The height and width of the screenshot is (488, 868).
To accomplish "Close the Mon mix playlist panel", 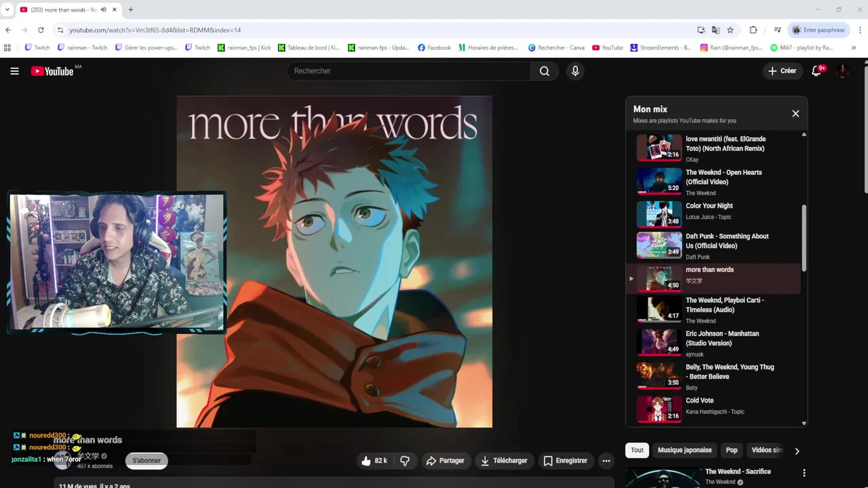I will point(795,114).
